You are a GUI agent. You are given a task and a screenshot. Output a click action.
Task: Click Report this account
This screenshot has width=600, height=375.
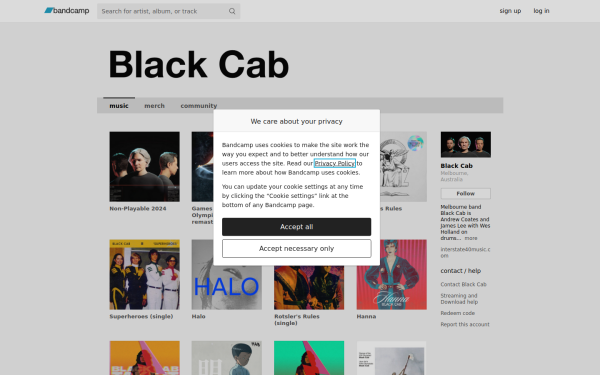tap(465, 324)
